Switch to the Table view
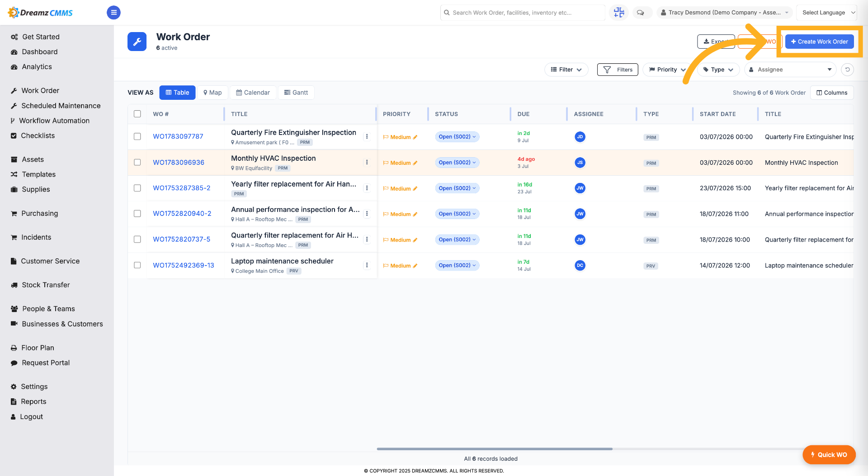Screen dimensions: 868x476 177,93
